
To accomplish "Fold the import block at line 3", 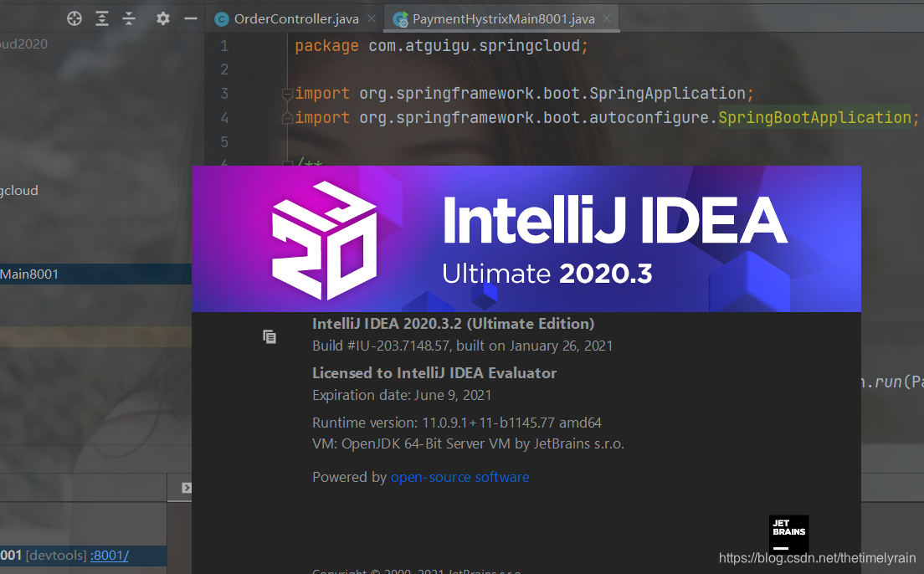I will [288, 93].
